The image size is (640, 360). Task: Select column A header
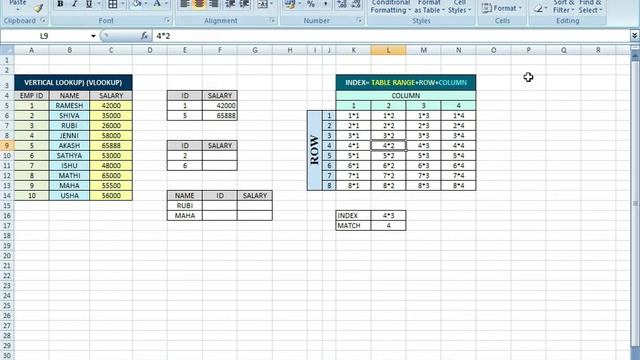[x=31, y=50]
